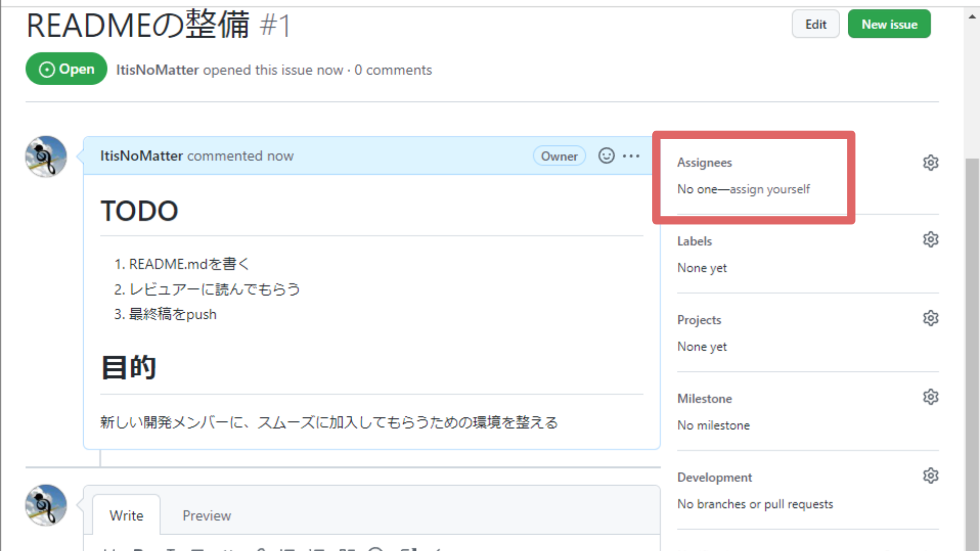Click the New issue button

coord(889,23)
